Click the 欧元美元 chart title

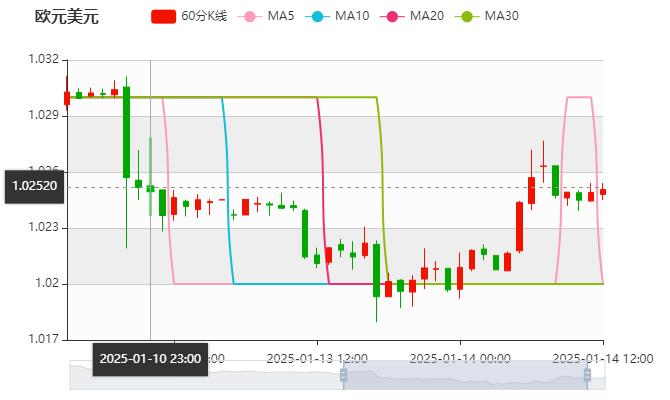[65, 17]
